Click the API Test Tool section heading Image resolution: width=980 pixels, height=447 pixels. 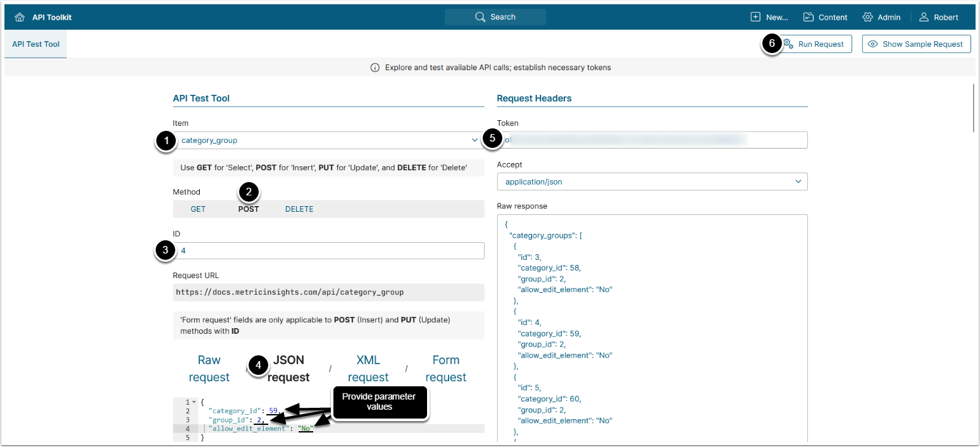point(201,98)
